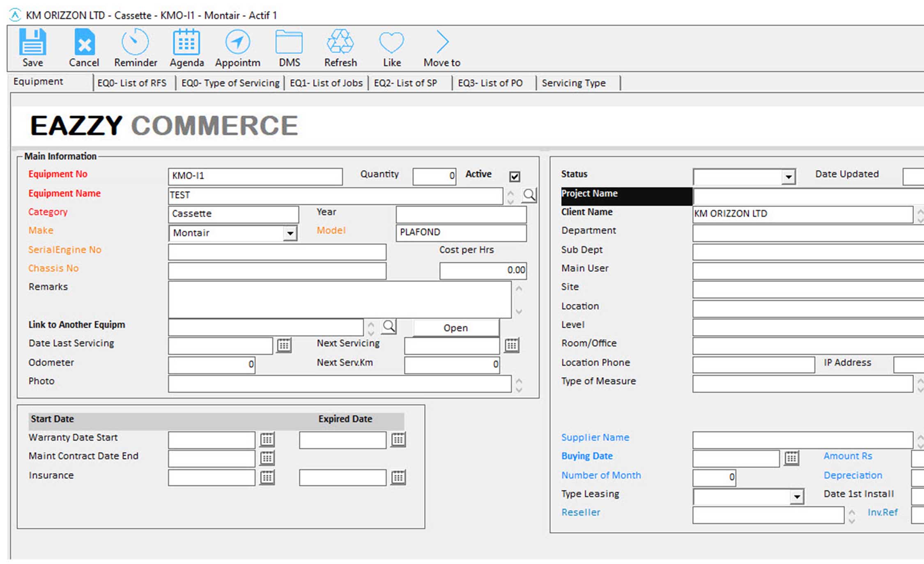The width and height of the screenshot is (924, 564).
Task: Click the Supplier Name input field
Action: click(x=803, y=440)
